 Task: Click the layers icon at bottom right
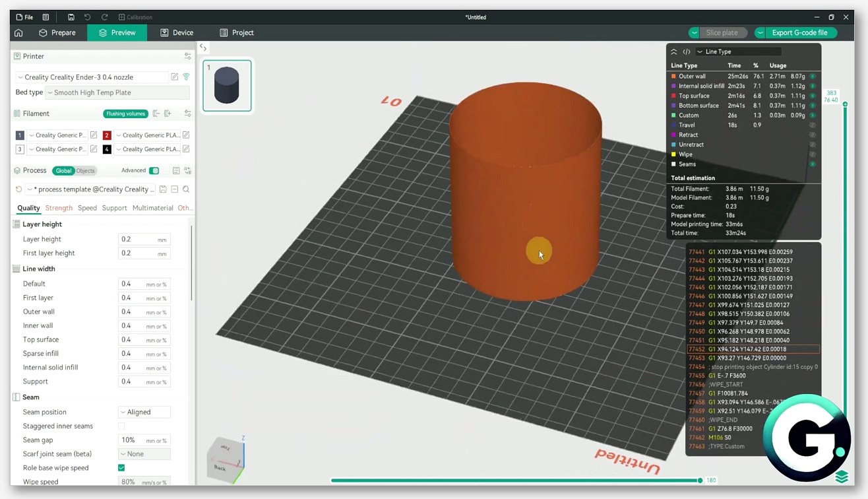[x=842, y=477]
